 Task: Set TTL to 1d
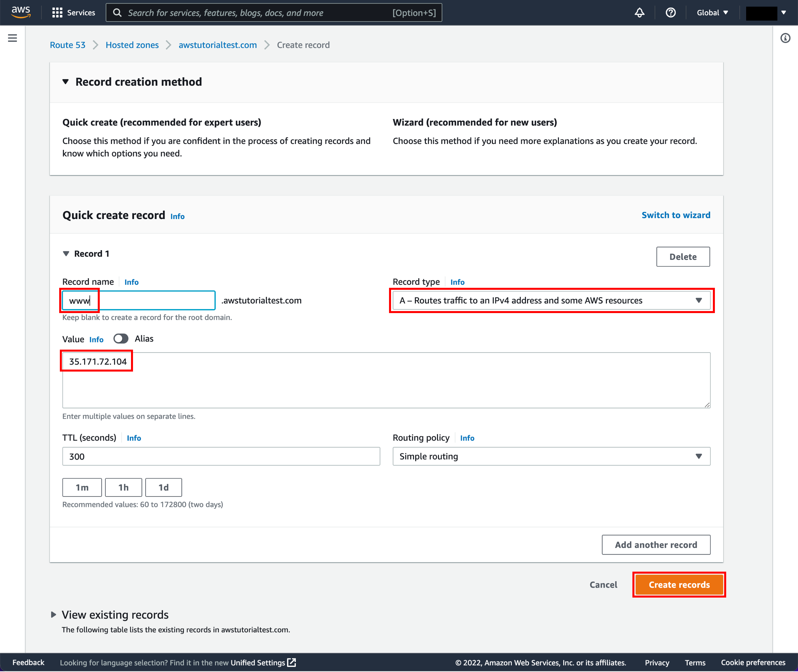(x=164, y=488)
